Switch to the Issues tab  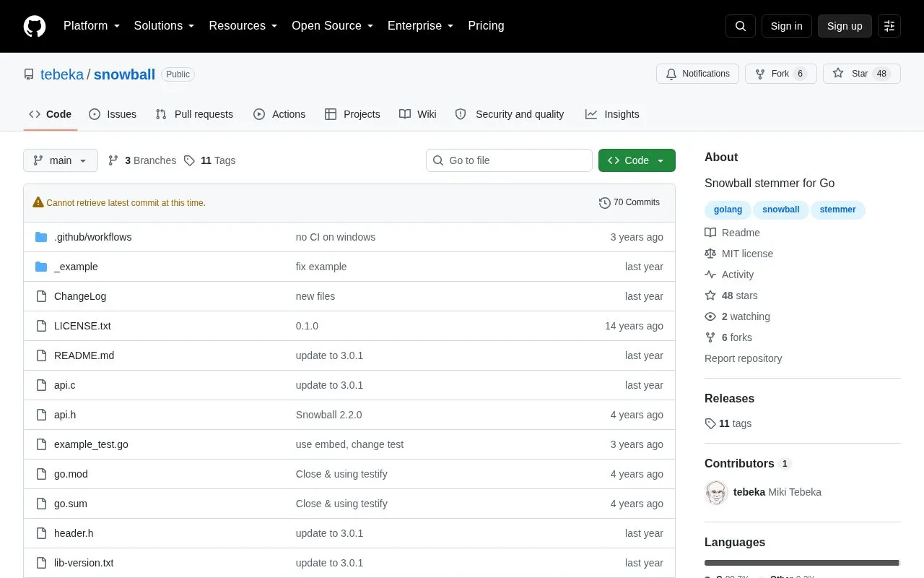[x=113, y=114]
